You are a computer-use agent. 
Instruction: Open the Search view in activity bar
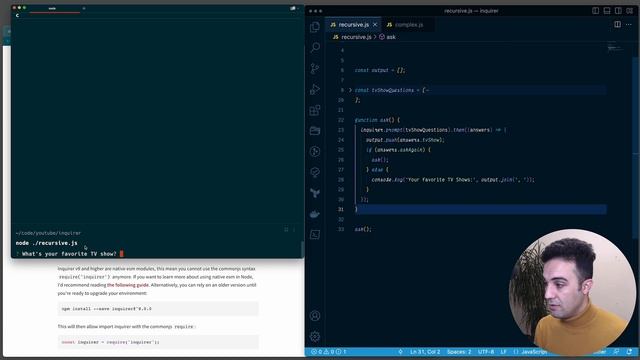pos(315,48)
